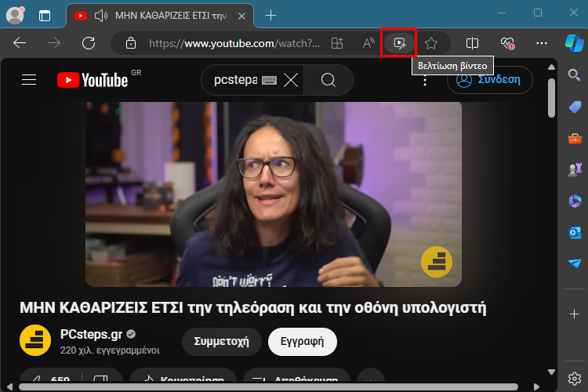Click the Enhance video button
The height and width of the screenshot is (392, 588).
tap(399, 43)
